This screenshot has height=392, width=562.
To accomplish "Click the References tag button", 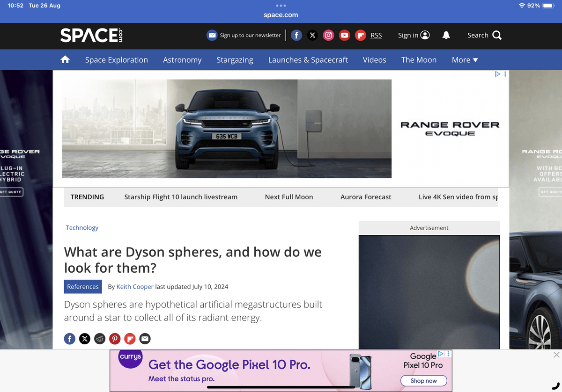I will (x=83, y=287).
